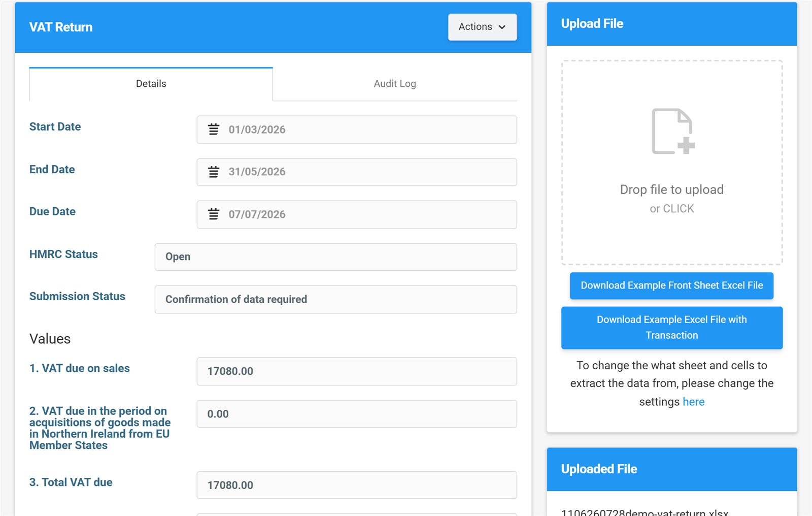Click the '1. VAT due on sales' label
The image size is (812, 516).
pos(80,368)
